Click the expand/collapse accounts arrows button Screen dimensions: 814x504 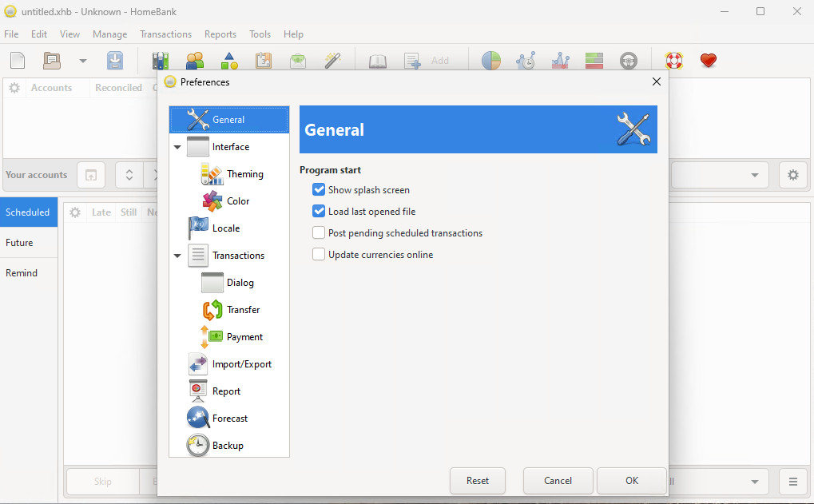click(129, 175)
